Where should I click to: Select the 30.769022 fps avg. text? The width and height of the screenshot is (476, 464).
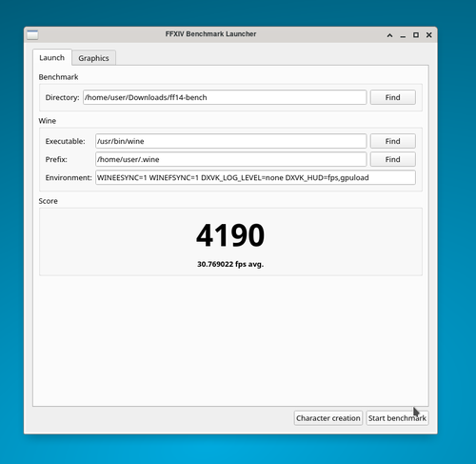point(230,264)
